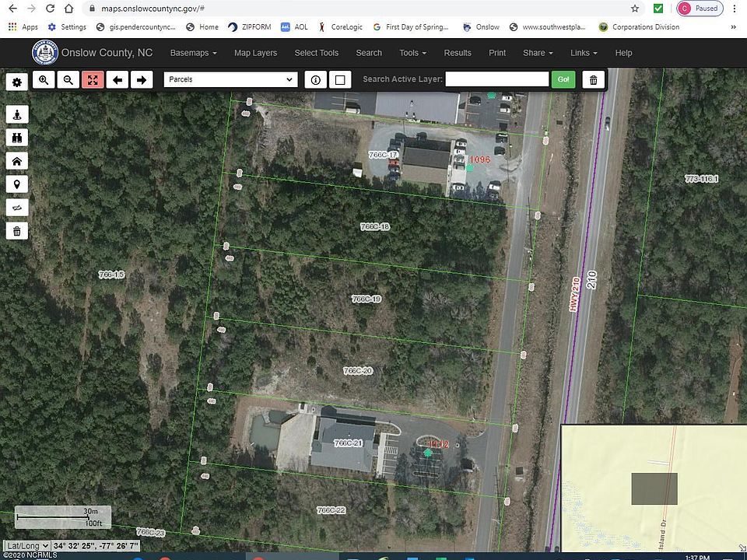Click the side toolbar trash icon

[x=17, y=232]
